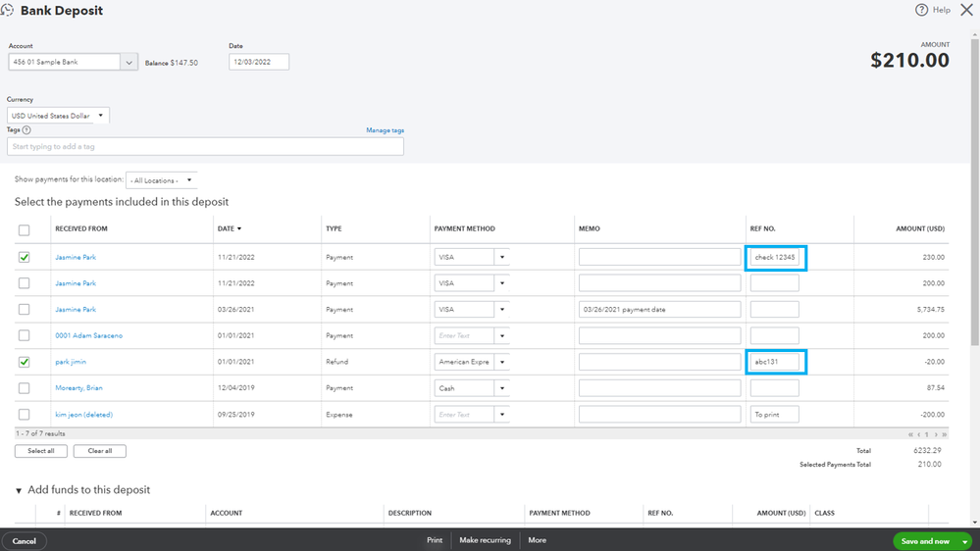Image resolution: width=980 pixels, height=551 pixels.
Task: Check the Morearty, Brian payment row
Action: [x=24, y=388]
